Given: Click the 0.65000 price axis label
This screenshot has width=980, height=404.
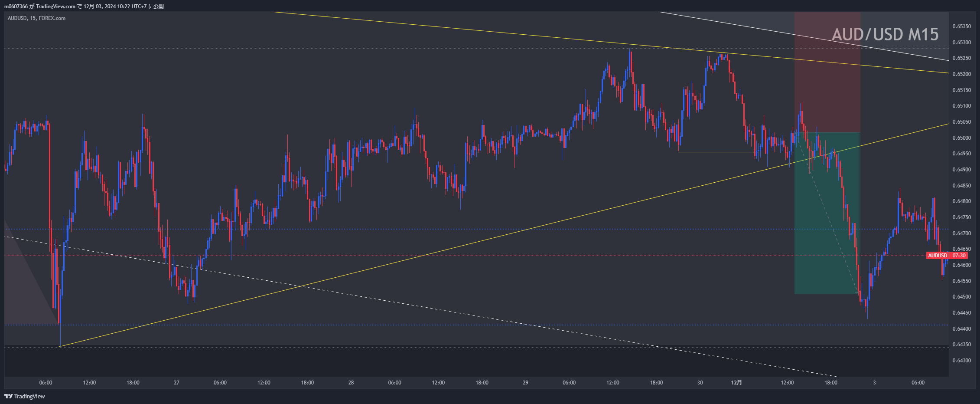Looking at the screenshot, I should (961, 138).
